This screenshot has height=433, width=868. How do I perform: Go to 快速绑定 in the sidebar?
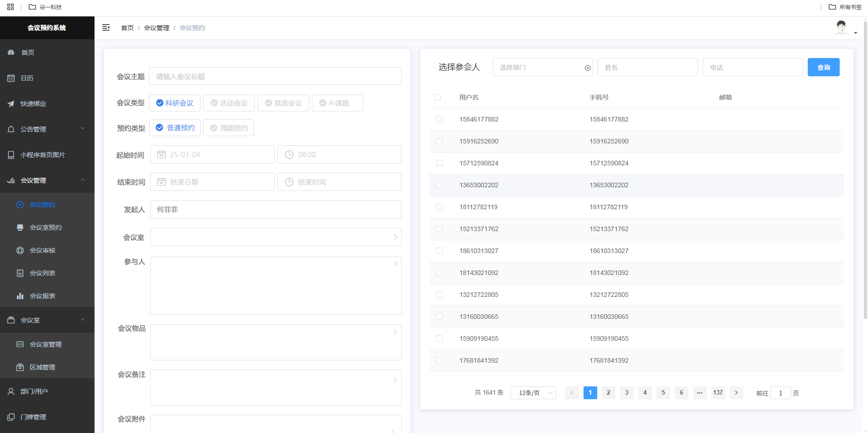pos(33,104)
